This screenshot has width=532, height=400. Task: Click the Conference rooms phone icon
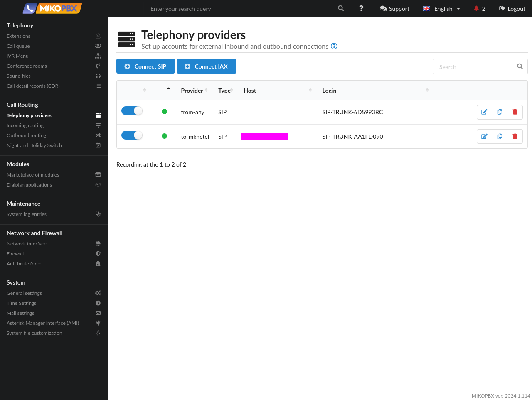point(98,66)
